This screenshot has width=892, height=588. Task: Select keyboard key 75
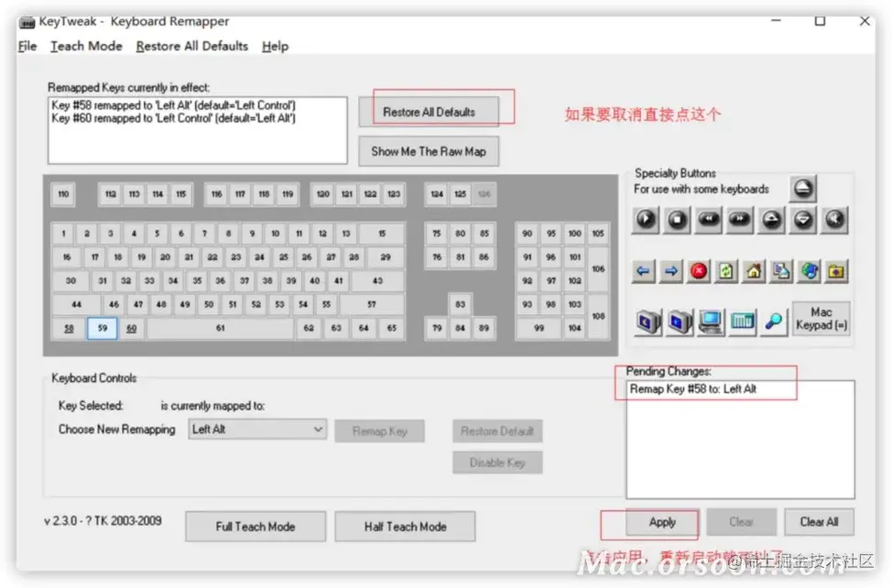click(436, 234)
